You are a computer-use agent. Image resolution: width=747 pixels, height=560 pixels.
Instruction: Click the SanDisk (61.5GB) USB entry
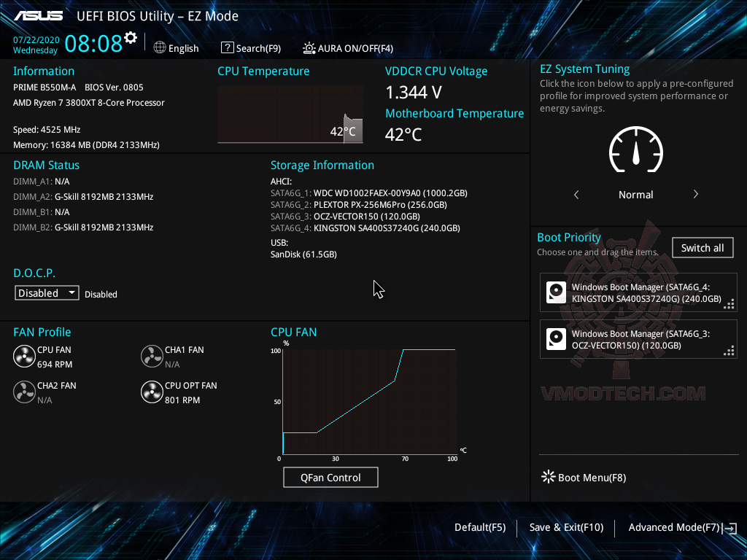(303, 254)
